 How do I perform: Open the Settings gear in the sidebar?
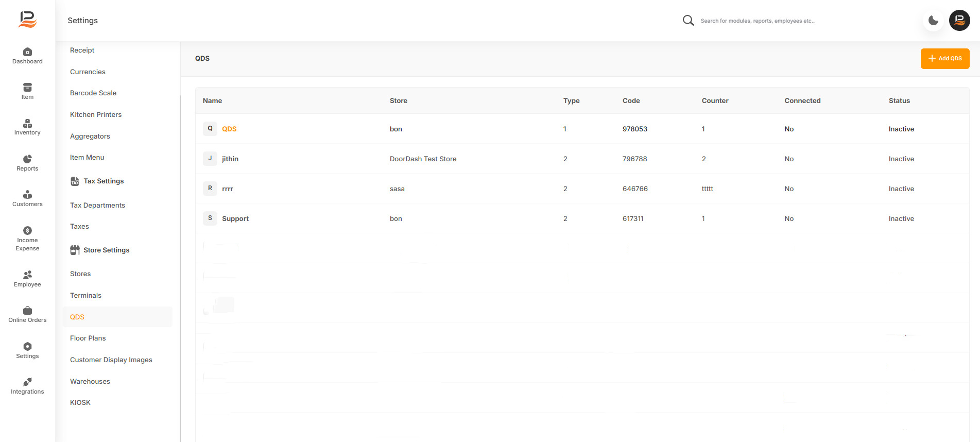pos(27,346)
